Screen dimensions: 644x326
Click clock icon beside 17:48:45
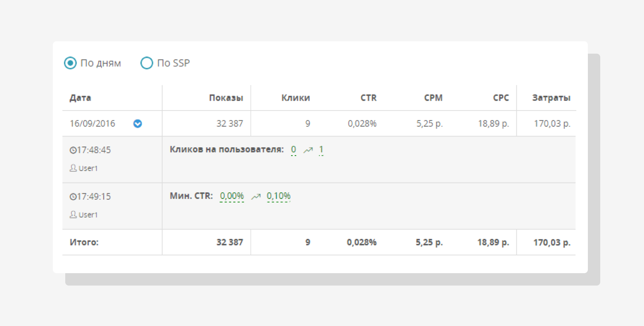(73, 150)
